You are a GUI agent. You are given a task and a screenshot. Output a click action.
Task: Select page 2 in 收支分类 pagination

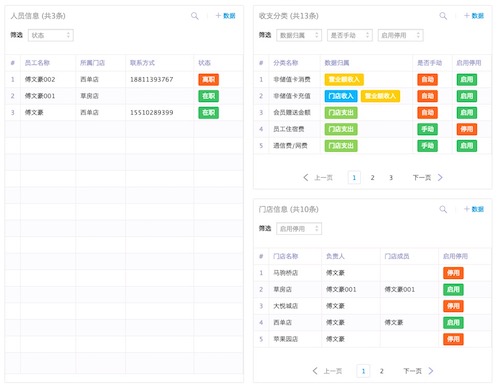372,178
